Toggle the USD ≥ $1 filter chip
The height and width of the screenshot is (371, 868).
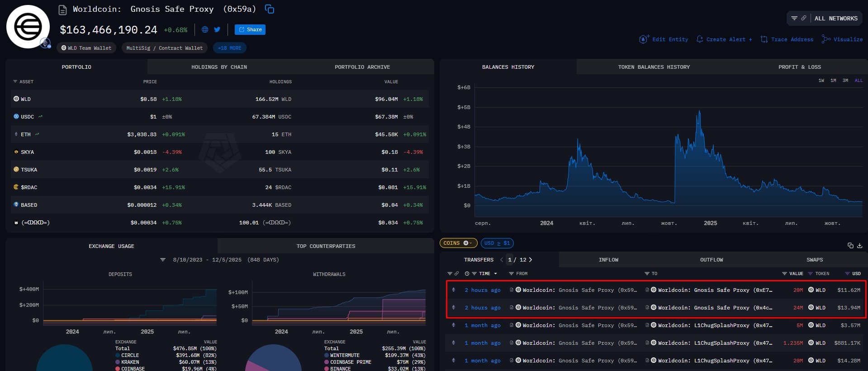tap(497, 243)
